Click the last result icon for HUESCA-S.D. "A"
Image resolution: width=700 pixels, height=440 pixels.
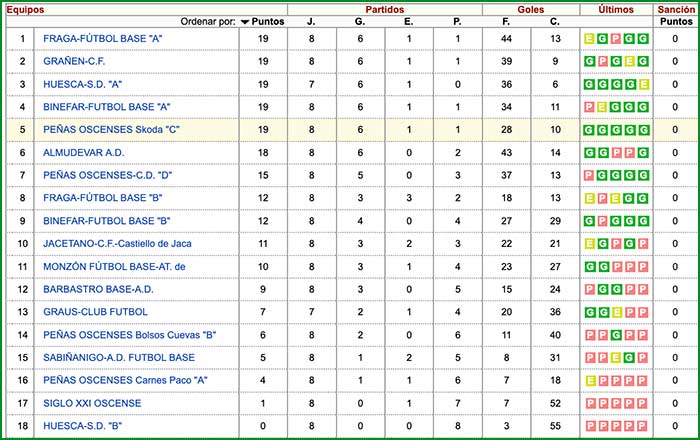pos(645,85)
